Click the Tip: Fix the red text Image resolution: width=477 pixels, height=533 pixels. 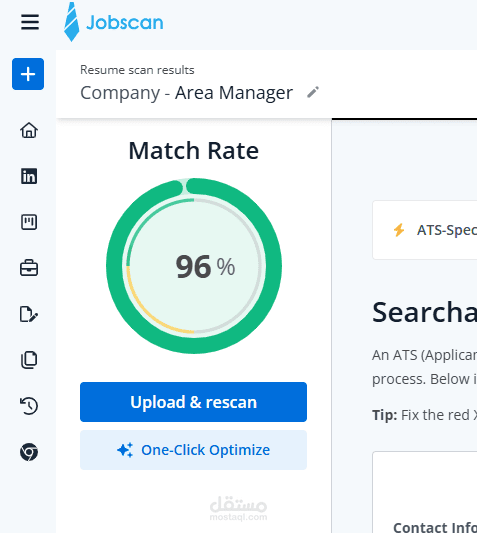[x=425, y=415]
